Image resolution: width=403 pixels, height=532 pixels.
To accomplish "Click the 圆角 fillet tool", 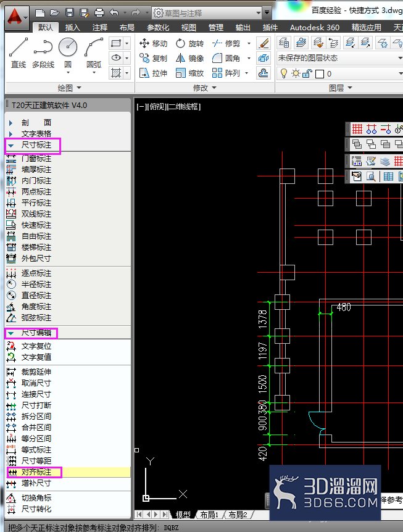I will (x=226, y=59).
